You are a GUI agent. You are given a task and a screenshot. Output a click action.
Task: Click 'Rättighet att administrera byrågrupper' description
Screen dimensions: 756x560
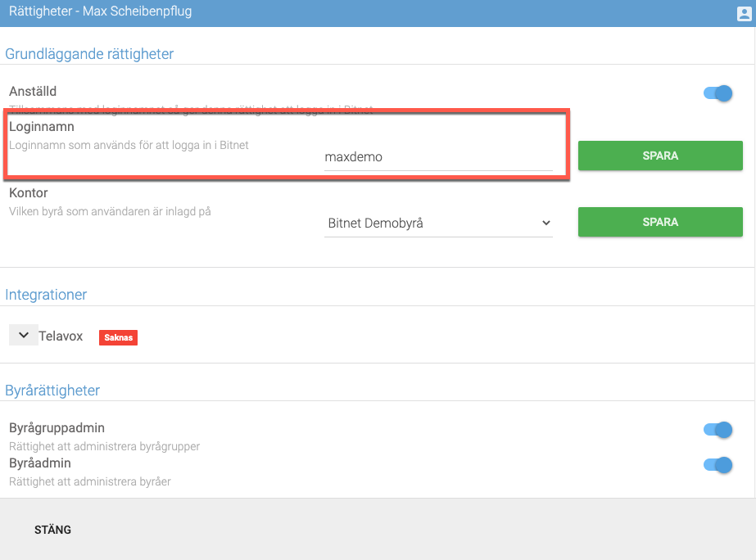(105, 446)
